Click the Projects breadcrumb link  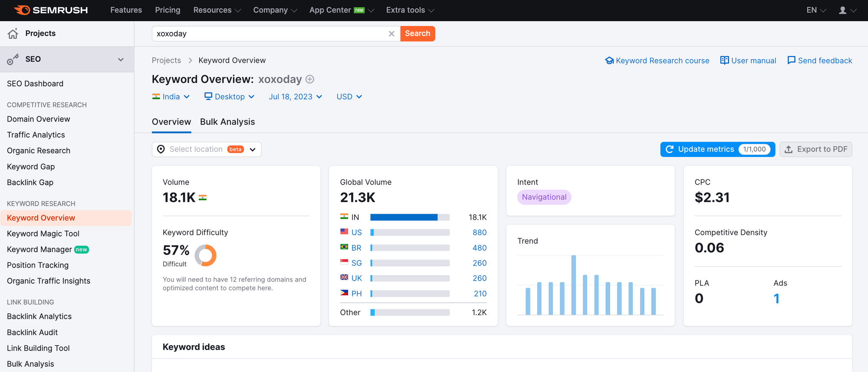click(x=166, y=60)
